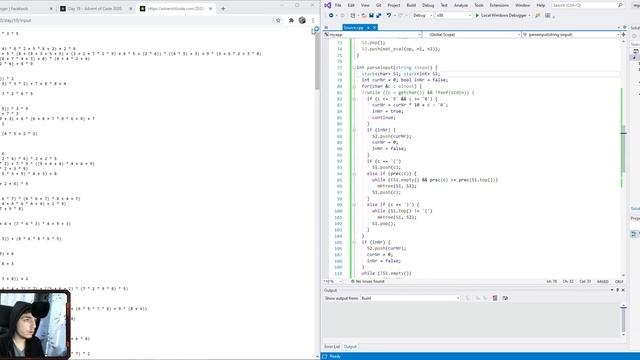
Task: Open the Project menu
Action: [x=393, y=5]
